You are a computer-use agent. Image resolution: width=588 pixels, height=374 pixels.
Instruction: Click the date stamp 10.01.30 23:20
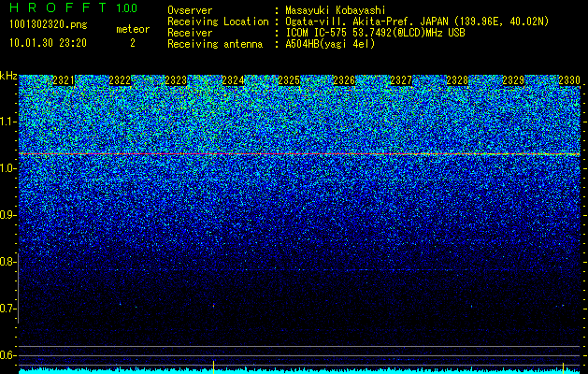pyautogui.click(x=48, y=43)
